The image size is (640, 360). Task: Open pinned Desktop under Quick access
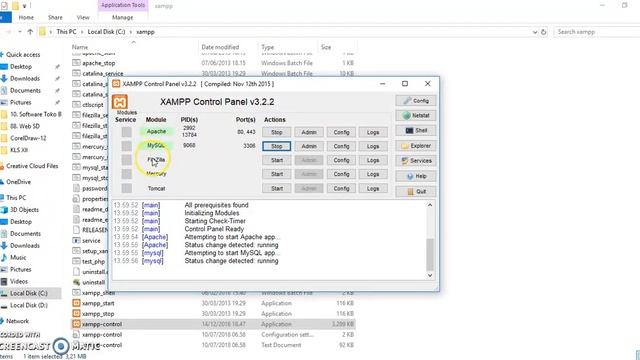point(21,66)
